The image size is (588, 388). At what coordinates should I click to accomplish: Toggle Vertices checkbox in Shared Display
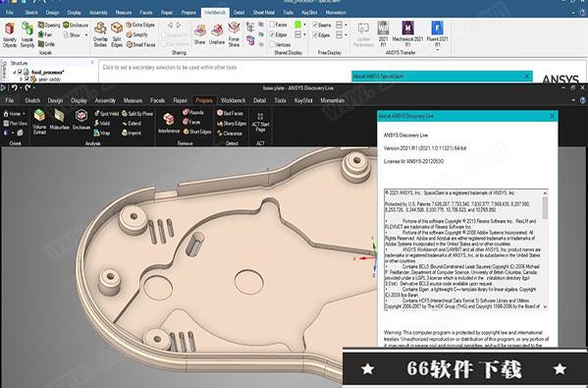tap(272, 44)
